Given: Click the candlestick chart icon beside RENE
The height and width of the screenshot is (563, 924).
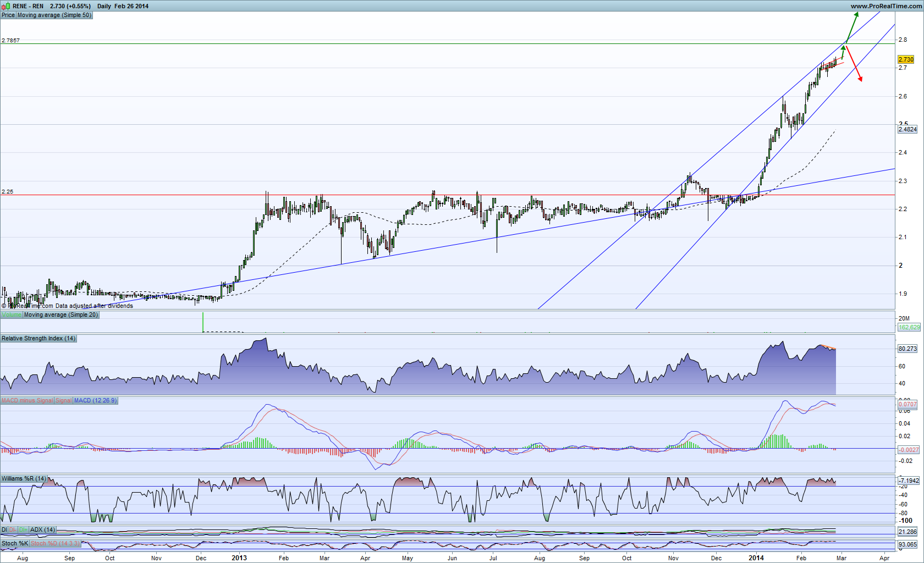Looking at the screenshot, I should tap(5, 6).
